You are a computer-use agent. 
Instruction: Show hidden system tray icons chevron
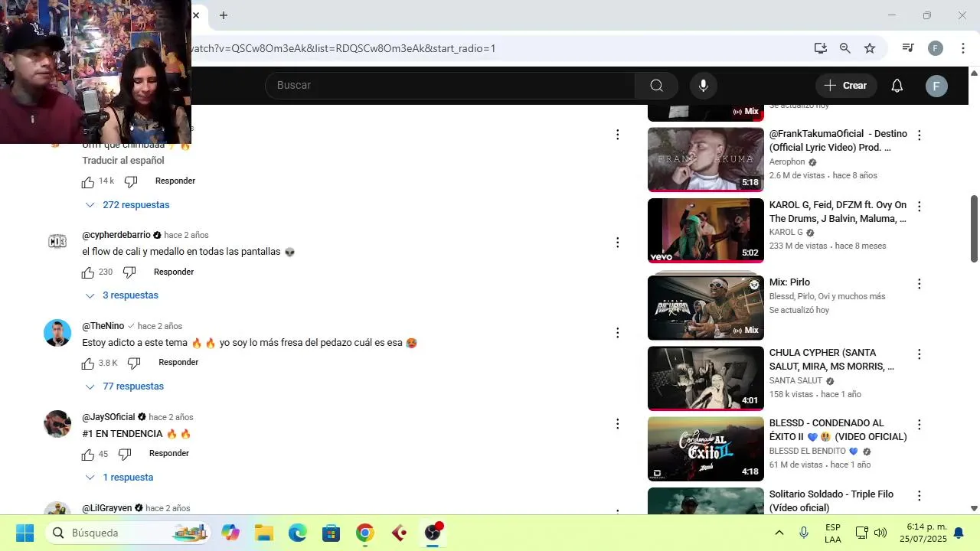click(779, 533)
